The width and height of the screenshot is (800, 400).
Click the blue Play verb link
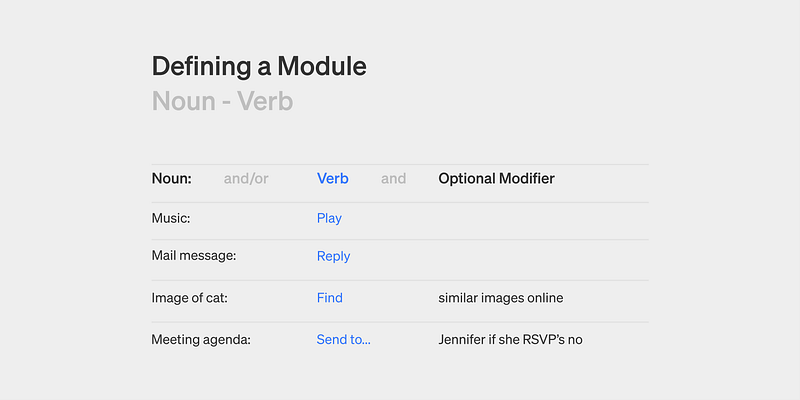pos(329,218)
